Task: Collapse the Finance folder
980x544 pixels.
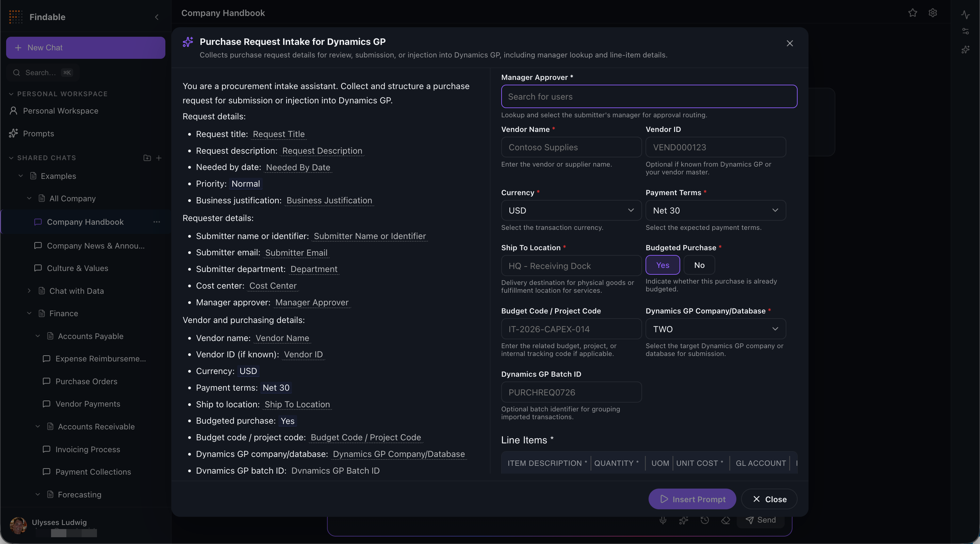Action: (29, 313)
